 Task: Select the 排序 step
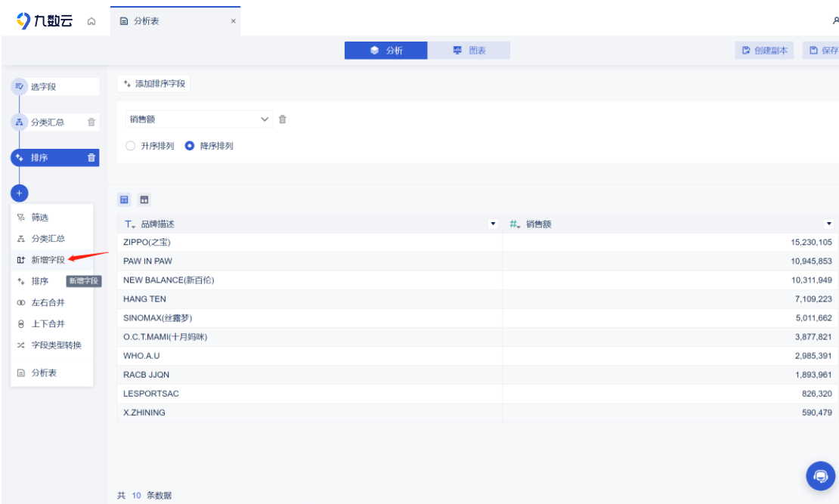pyautogui.click(x=48, y=157)
